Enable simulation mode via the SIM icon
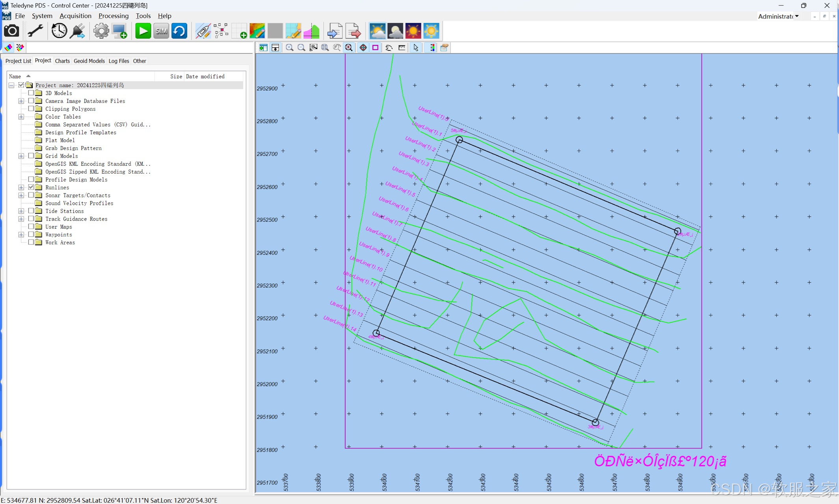 pos(161,31)
